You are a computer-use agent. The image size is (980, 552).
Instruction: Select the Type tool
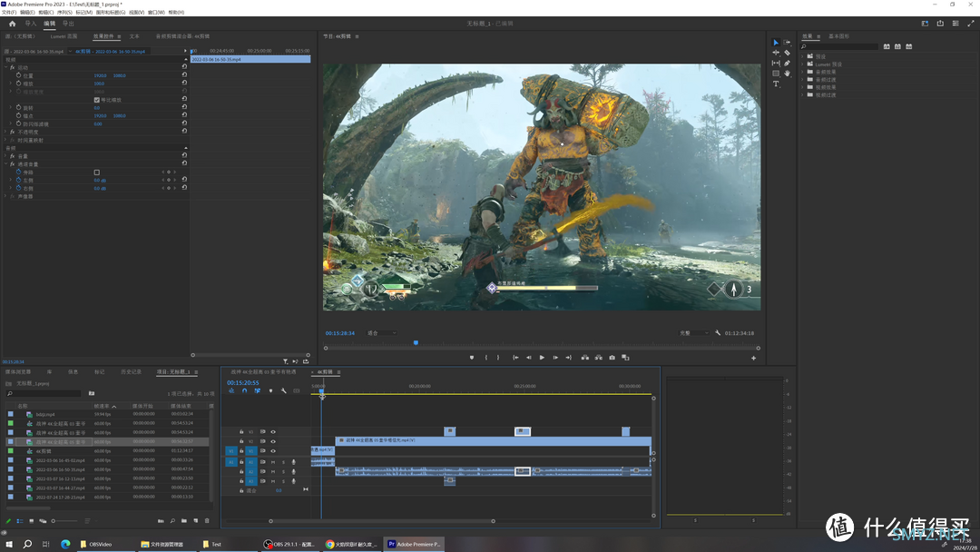pyautogui.click(x=776, y=84)
